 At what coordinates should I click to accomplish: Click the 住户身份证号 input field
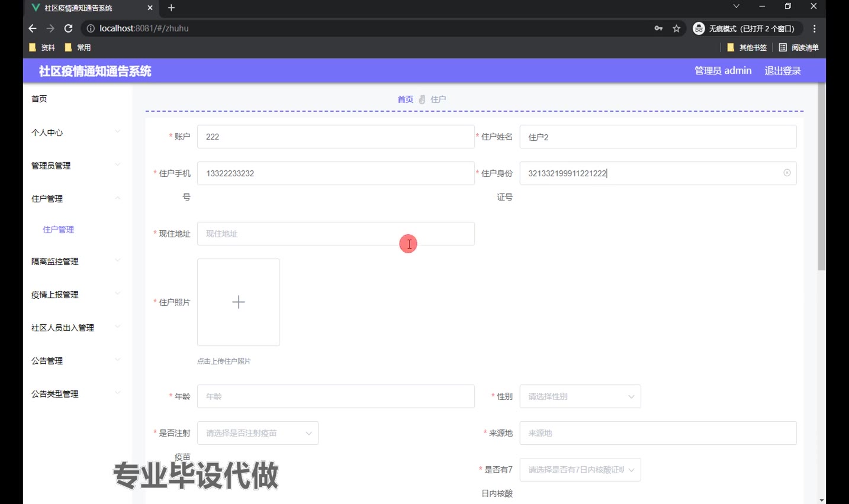coord(658,173)
